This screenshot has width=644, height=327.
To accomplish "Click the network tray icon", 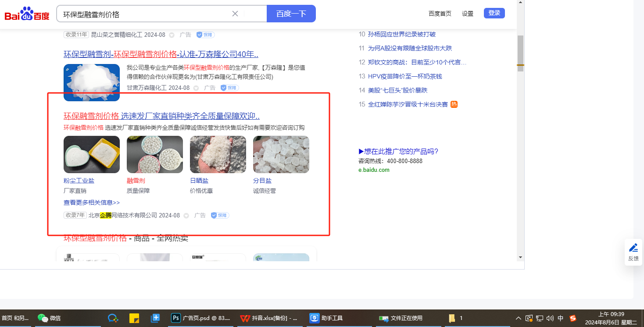I will click(540, 318).
